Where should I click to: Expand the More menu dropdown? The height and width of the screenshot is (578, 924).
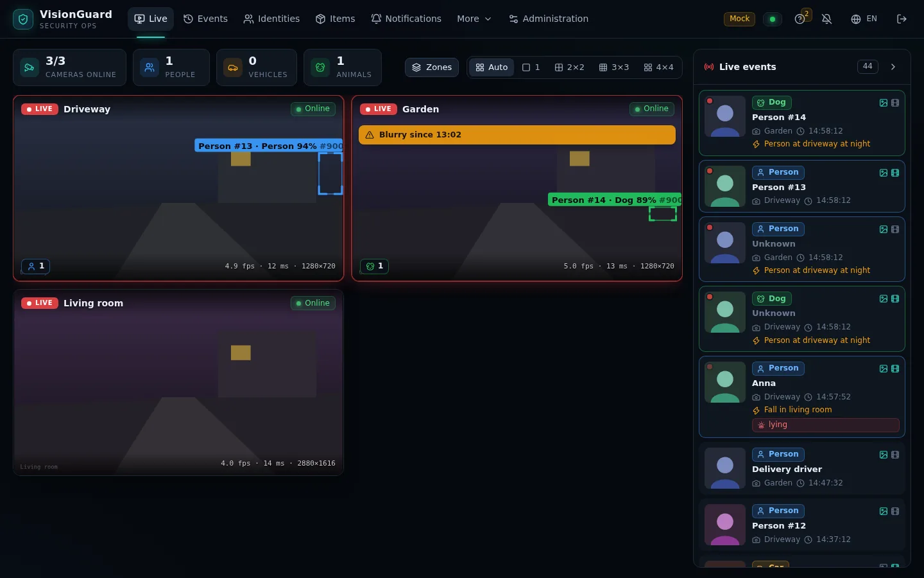[x=474, y=19]
